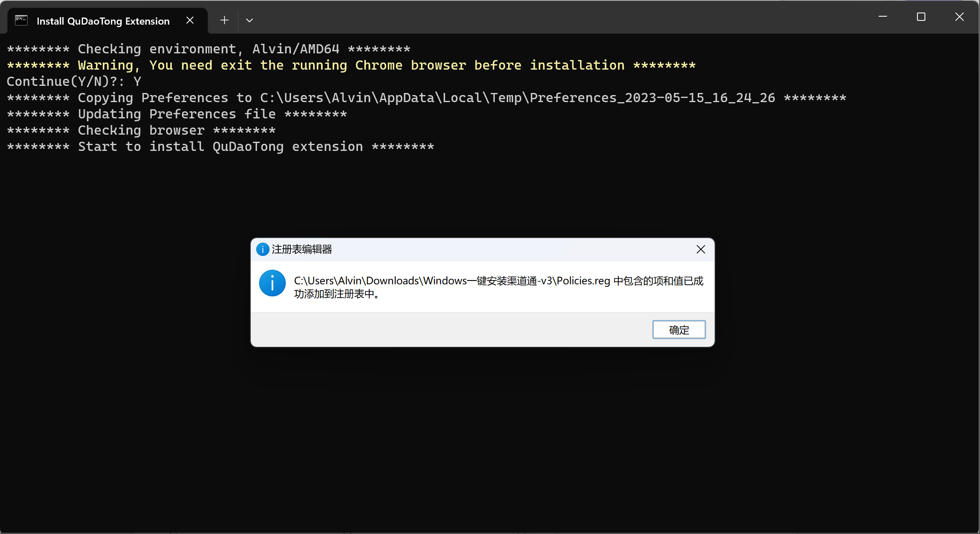Image resolution: width=980 pixels, height=534 pixels.
Task: Minimize the terminal window
Action: click(x=883, y=17)
